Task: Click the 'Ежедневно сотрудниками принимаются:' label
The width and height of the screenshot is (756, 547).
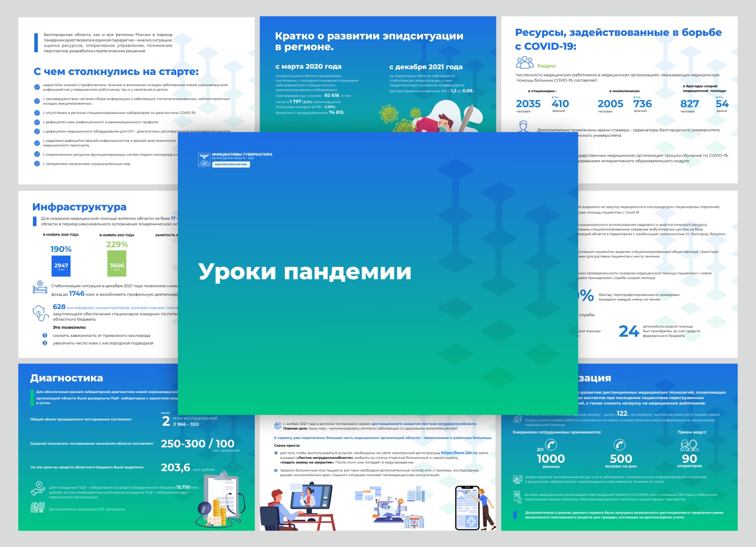Action: click(x=557, y=432)
